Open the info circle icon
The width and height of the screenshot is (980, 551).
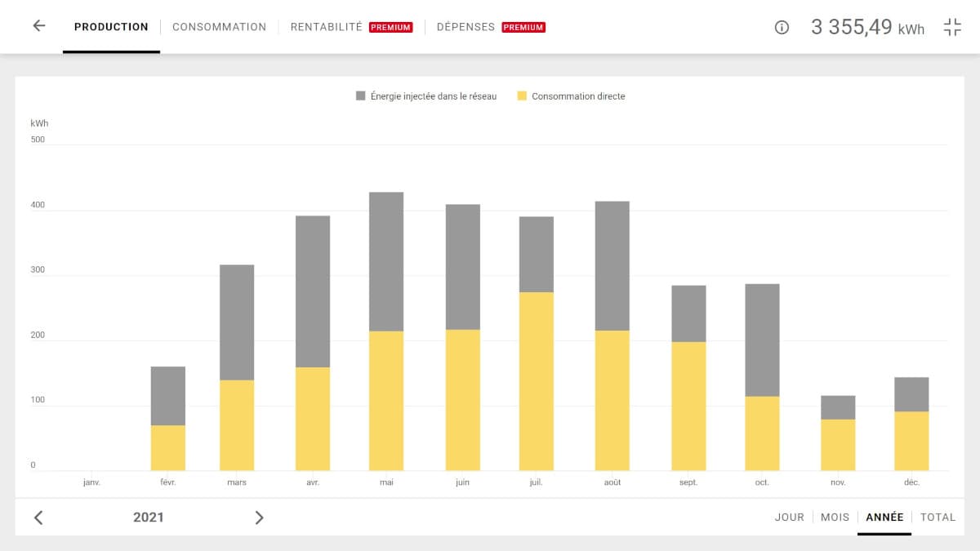782,27
